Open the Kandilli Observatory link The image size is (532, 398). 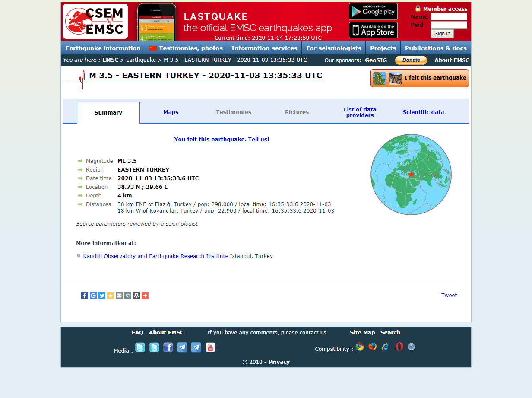tap(155, 256)
